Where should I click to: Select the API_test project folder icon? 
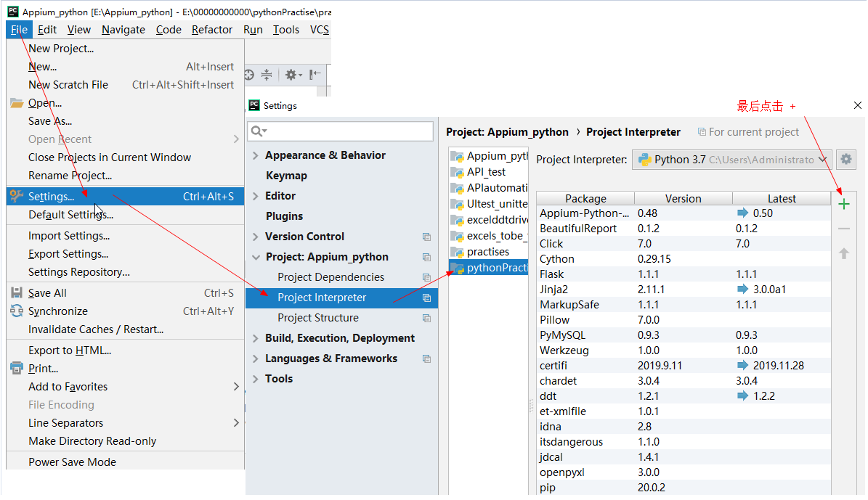(x=457, y=172)
